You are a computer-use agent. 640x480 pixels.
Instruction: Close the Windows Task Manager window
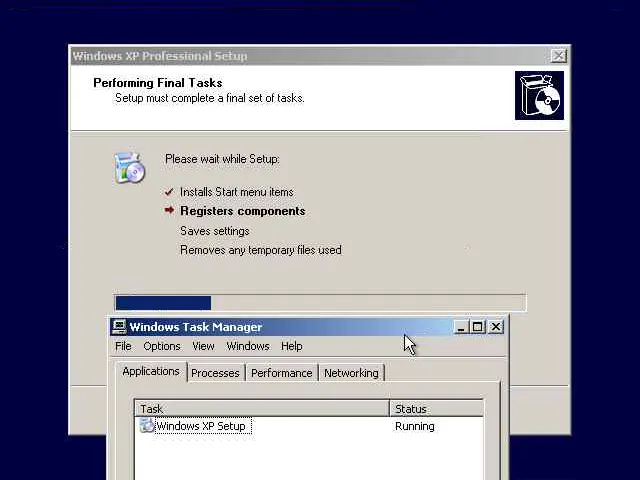496,327
